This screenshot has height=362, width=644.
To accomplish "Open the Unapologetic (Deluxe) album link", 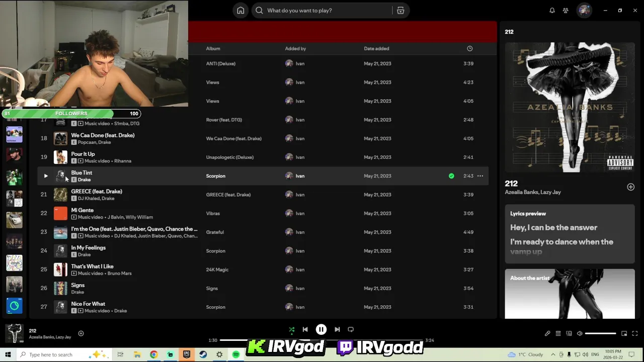I will [x=229, y=157].
